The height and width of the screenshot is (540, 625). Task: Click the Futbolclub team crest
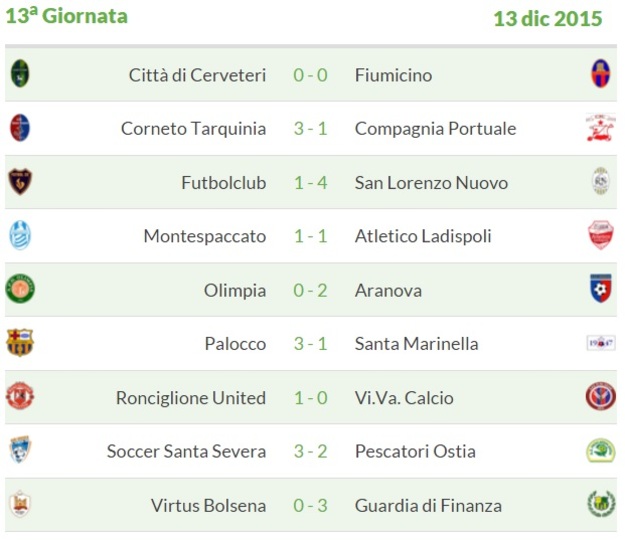[x=20, y=182]
